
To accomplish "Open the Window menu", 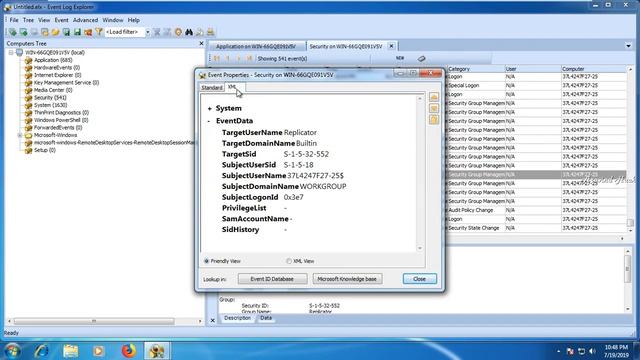I will pos(113,20).
